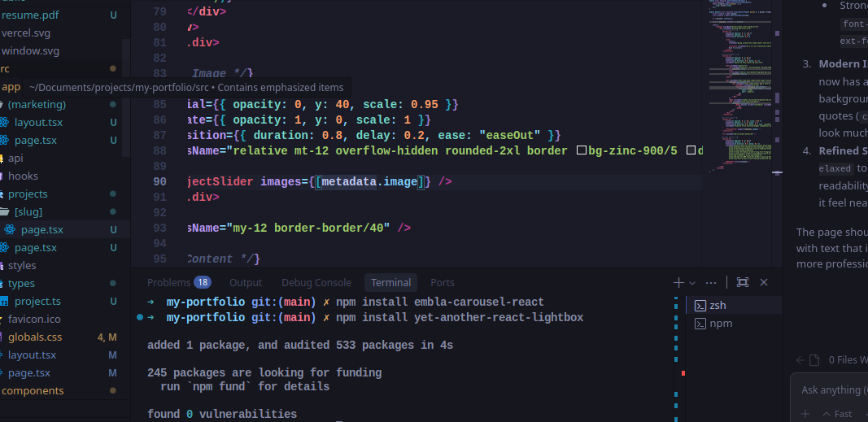Open the Ports tab
The width and height of the screenshot is (868, 422).
click(443, 283)
